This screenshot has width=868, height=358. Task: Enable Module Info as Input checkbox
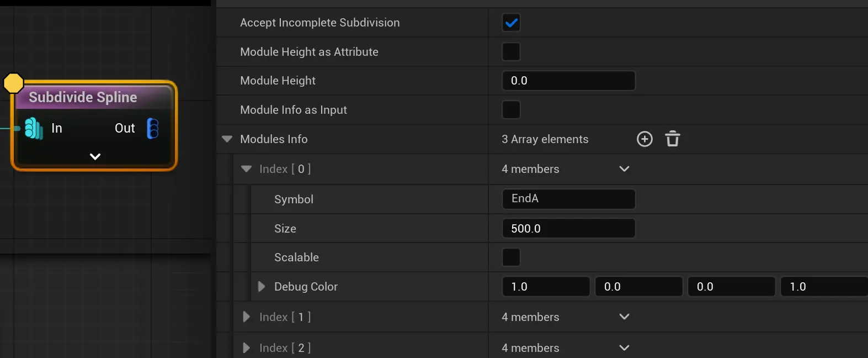pyautogui.click(x=511, y=109)
